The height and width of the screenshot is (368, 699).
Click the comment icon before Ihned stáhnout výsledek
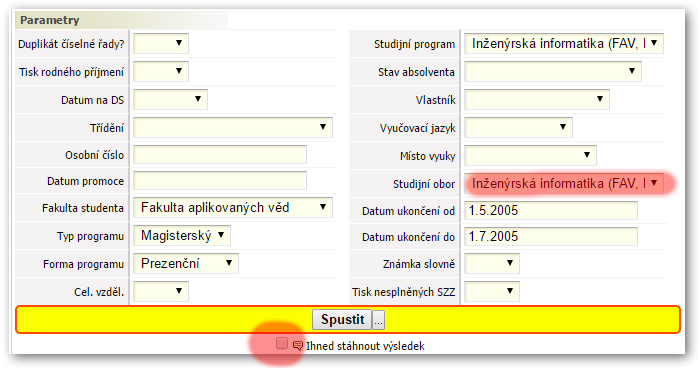tap(297, 346)
